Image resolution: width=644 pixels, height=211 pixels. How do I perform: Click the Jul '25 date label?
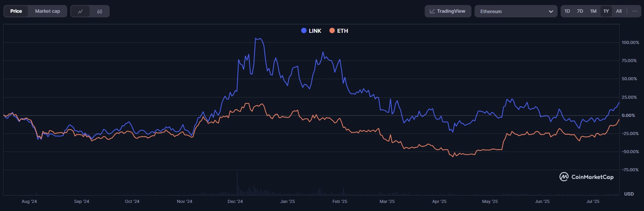tap(593, 201)
